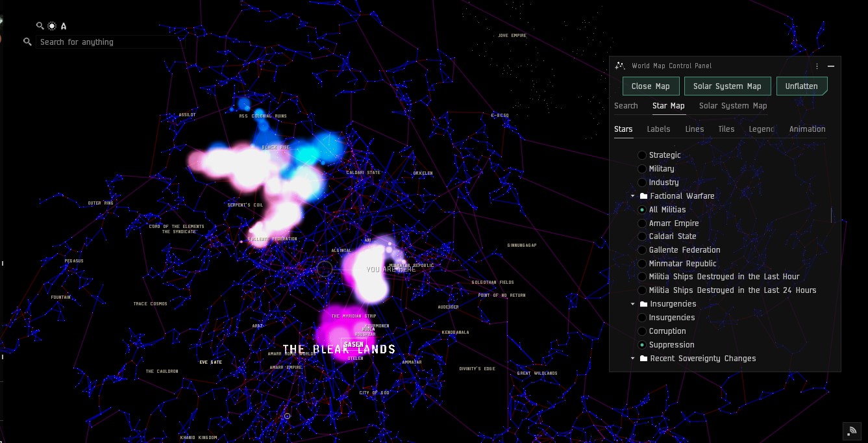Minimize the World Map Control Panel
The width and height of the screenshot is (868, 443).
point(831,66)
